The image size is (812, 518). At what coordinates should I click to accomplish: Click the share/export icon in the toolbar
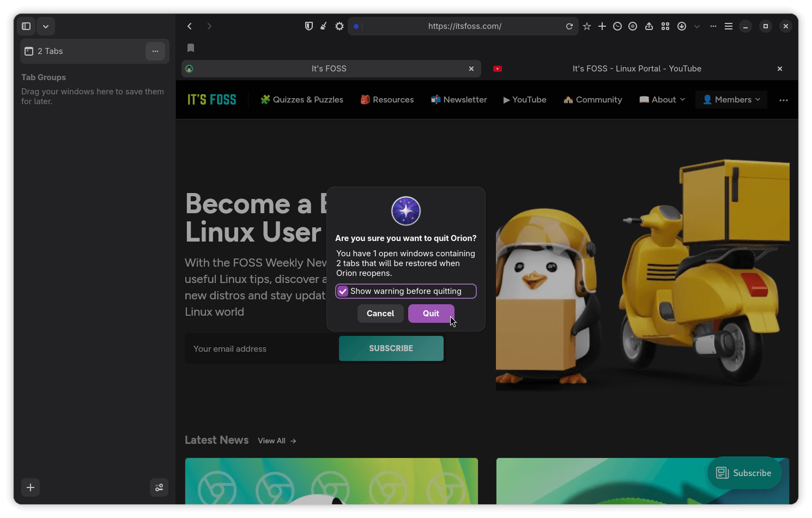[x=649, y=26]
